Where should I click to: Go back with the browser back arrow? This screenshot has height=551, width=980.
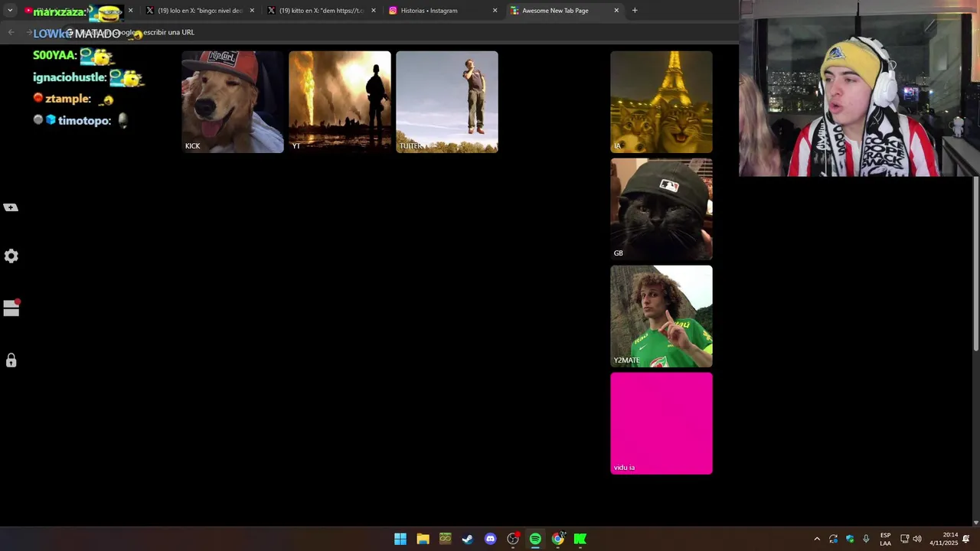pos(11,32)
